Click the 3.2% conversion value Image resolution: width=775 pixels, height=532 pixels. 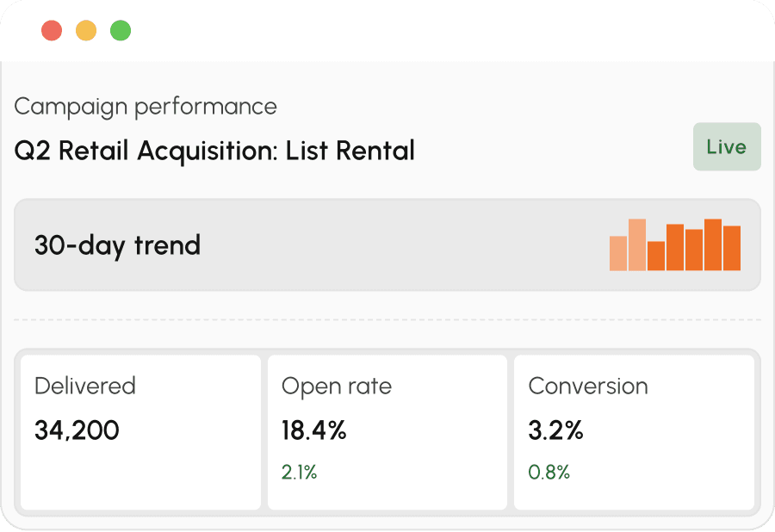point(555,430)
